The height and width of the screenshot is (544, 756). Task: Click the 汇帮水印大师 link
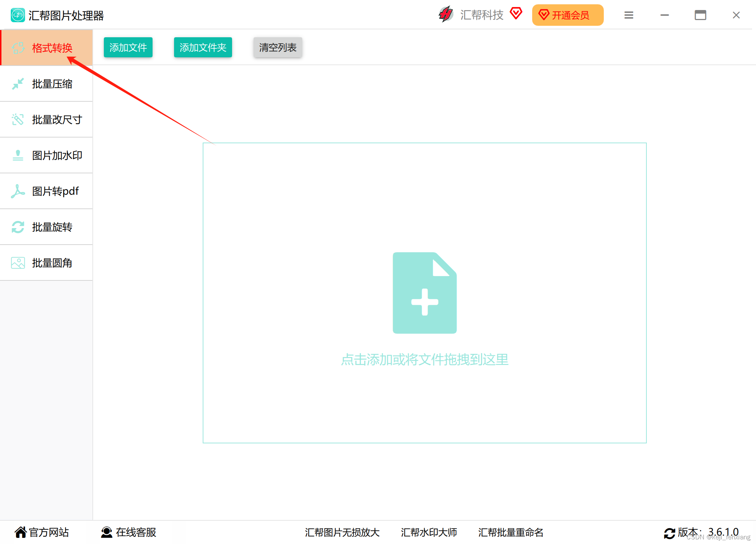tap(429, 532)
